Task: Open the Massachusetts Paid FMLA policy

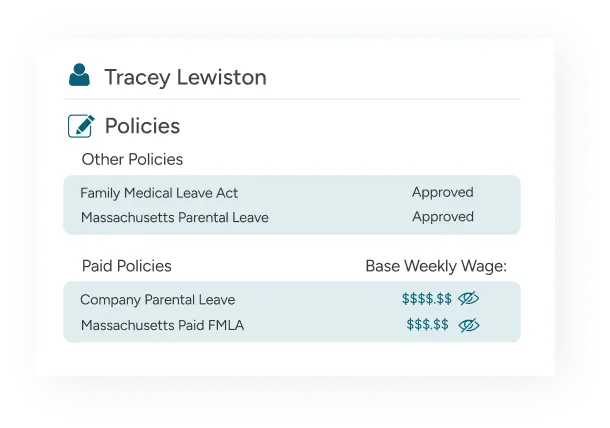Action: tap(162, 325)
